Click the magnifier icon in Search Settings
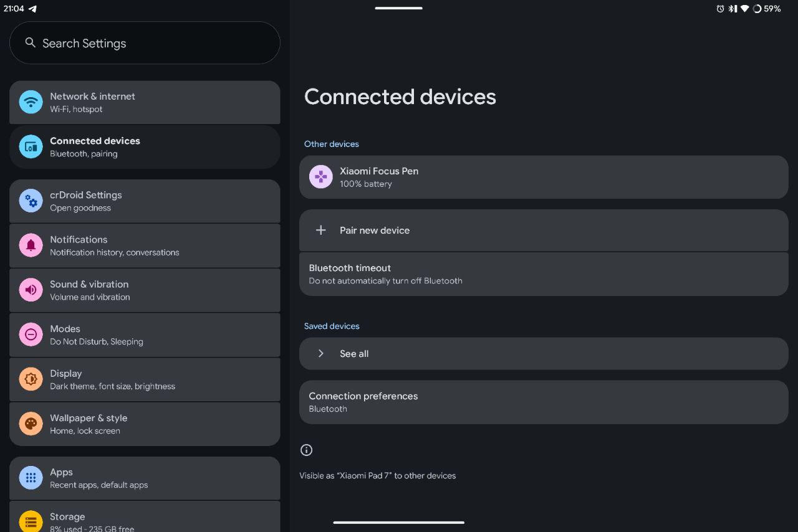 [30, 42]
